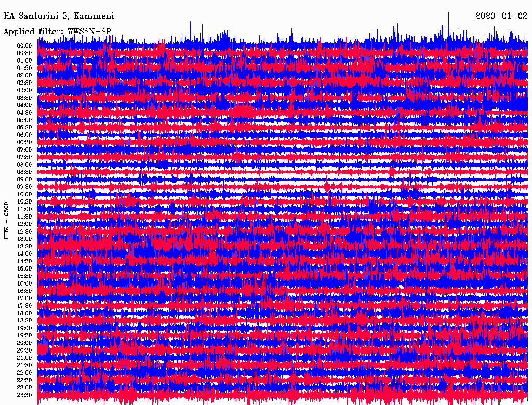This screenshot has height=405, width=532.
Task: Select the 10:30 time label
Action: (24, 202)
